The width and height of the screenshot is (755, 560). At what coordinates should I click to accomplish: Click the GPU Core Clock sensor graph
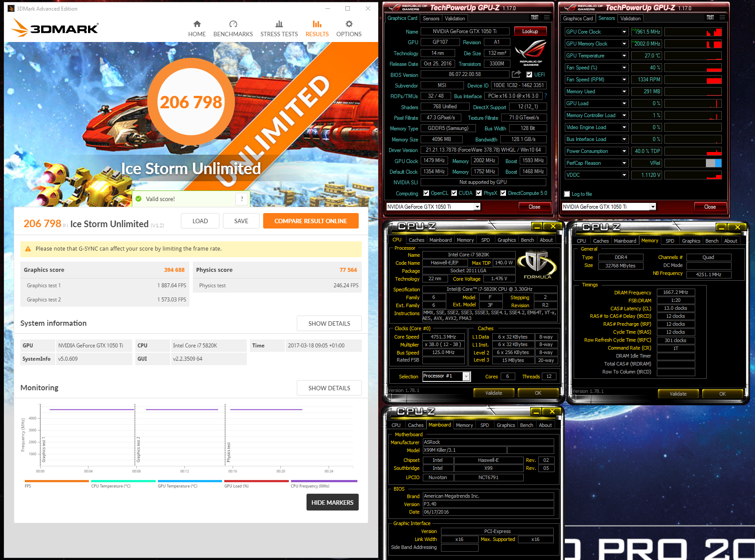693,32
